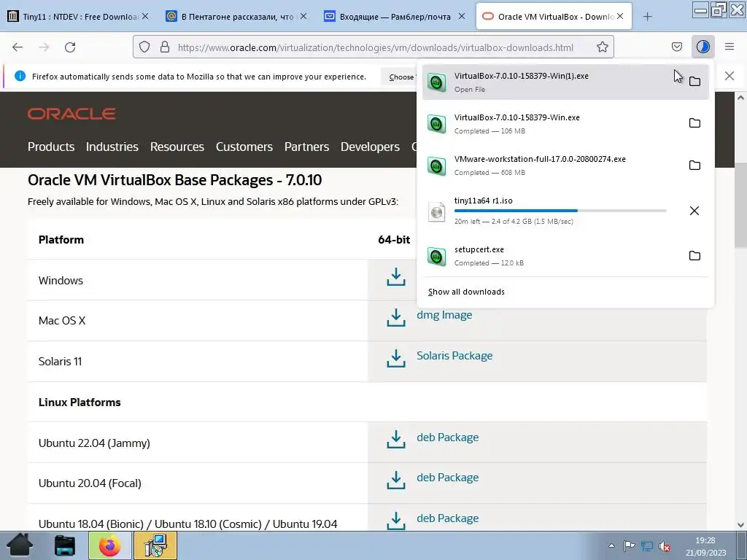Click the Solaris 11 download arrow icon
The height and width of the screenshot is (560, 747).
[396, 359]
